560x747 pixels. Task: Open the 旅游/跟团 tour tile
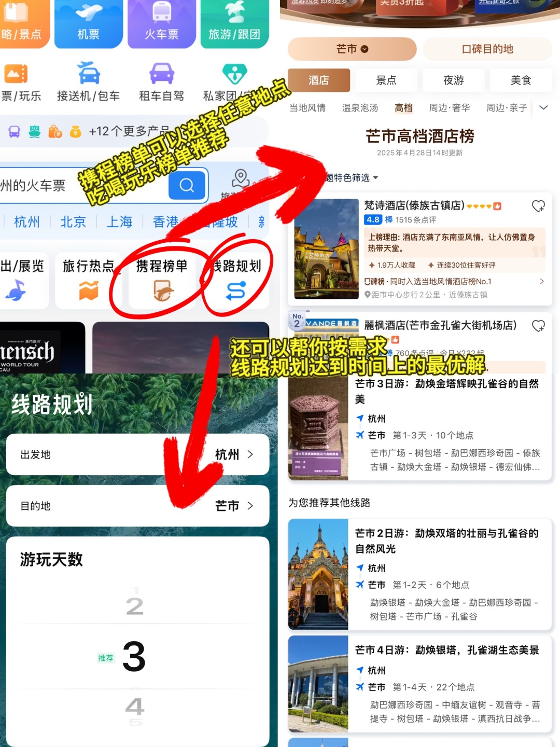click(x=234, y=23)
